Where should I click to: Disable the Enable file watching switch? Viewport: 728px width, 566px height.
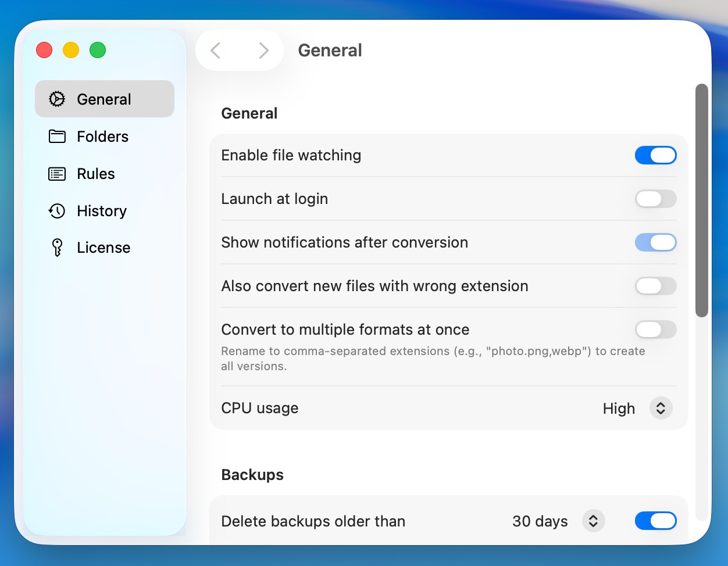655,155
